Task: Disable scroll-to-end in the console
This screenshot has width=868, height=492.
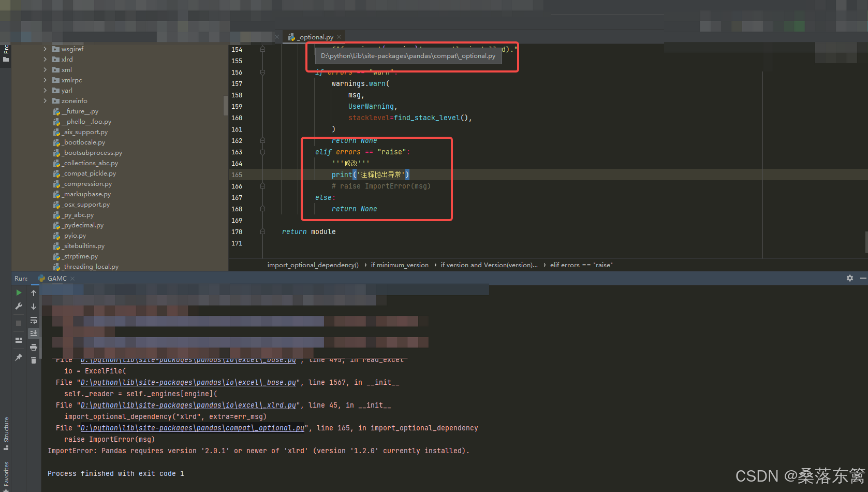Action: [x=33, y=333]
